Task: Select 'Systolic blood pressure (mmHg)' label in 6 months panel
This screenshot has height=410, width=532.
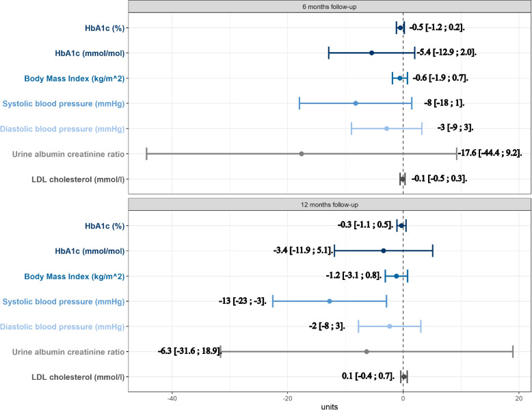Action: coord(64,103)
